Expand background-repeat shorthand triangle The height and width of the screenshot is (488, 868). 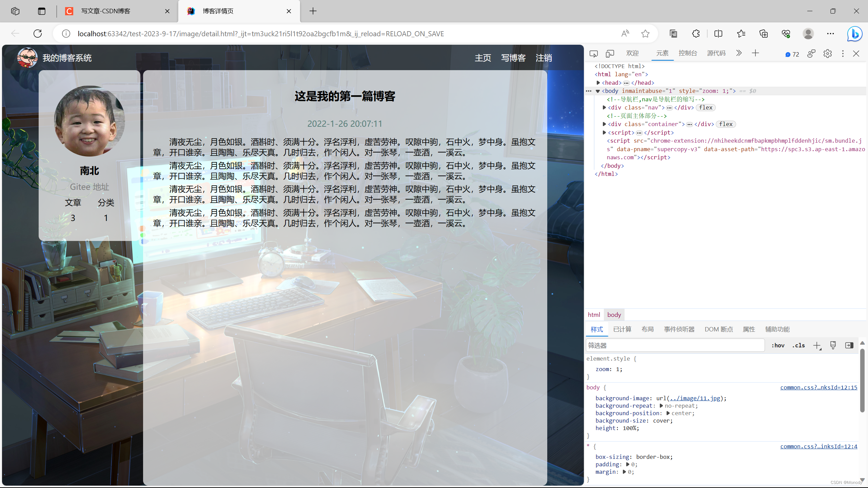(x=661, y=406)
